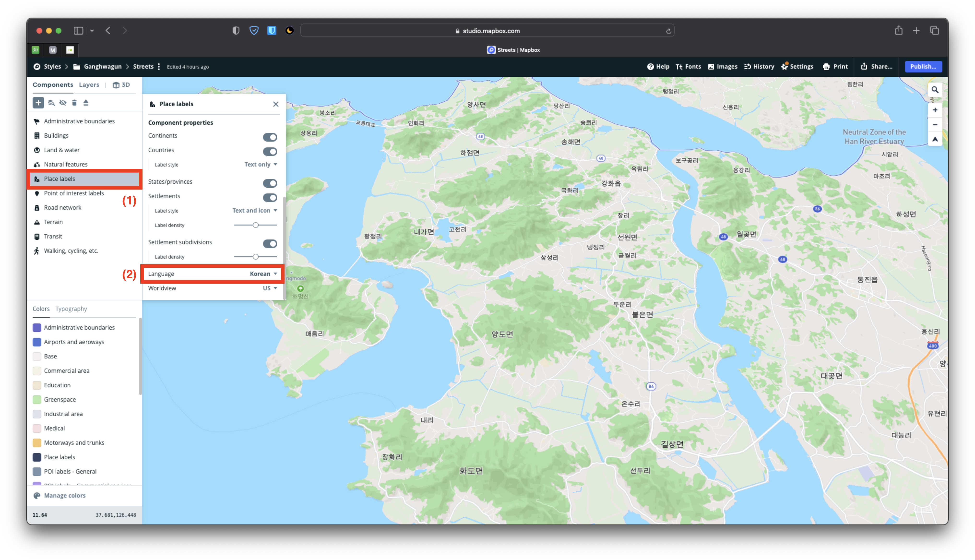Disable States/provinces labels
The width and height of the screenshot is (975, 560).
pyautogui.click(x=270, y=183)
